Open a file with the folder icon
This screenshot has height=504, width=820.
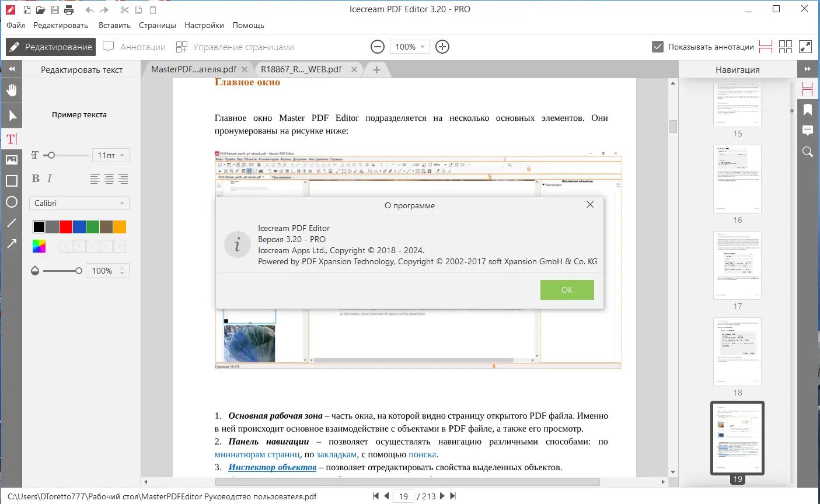(x=40, y=10)
